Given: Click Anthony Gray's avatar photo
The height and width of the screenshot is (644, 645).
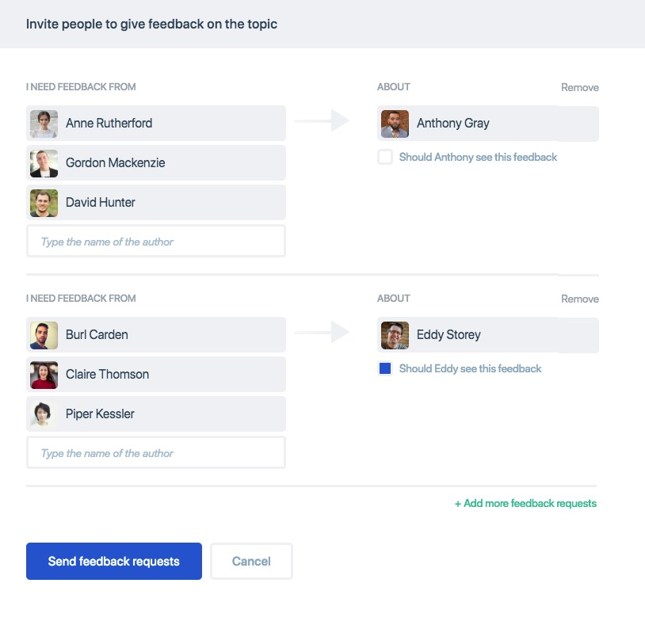Looking at the screenshot, I should click(395, 124).
